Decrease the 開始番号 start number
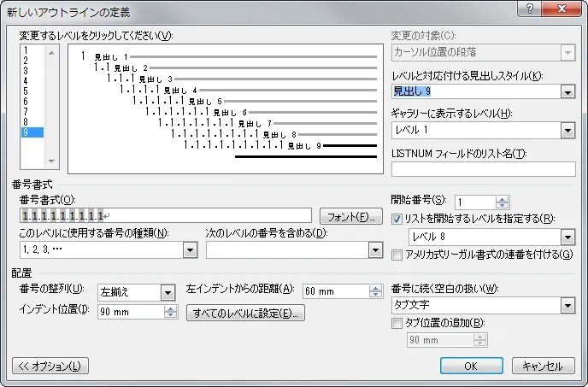 click(x=502, y=206)
